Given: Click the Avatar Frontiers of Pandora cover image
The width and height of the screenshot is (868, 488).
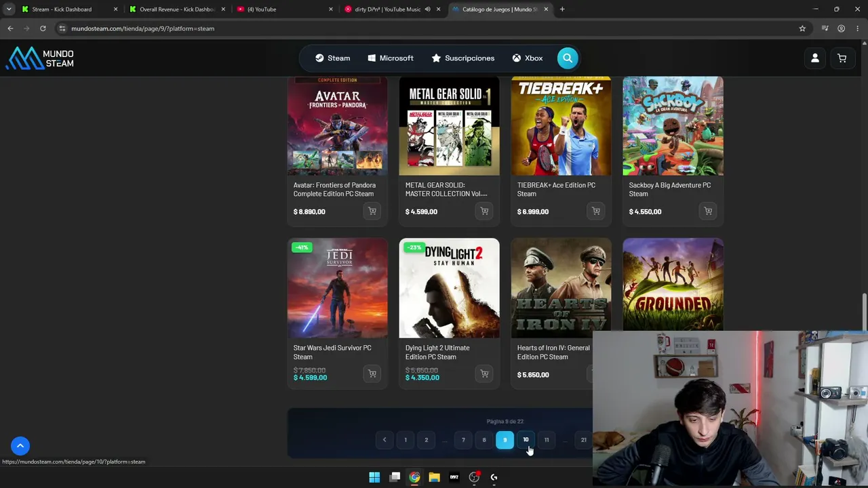Looking at the screenshot, I should [x=337, y=126].
